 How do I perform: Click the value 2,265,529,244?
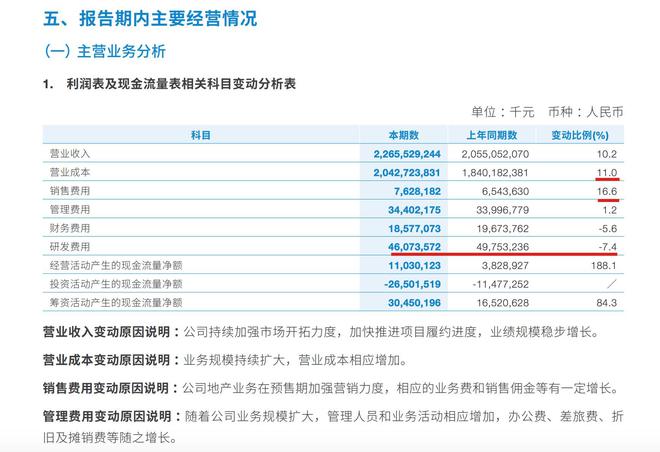coord(407,154)
